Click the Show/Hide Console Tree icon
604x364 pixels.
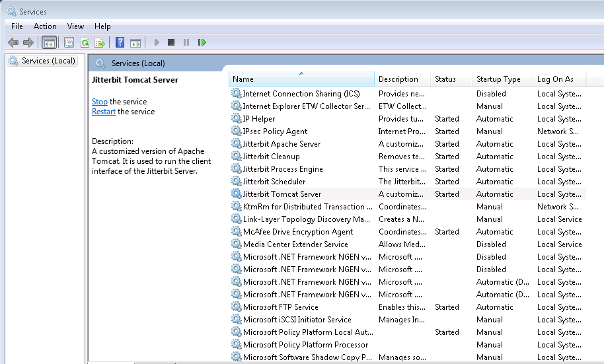[49, 43]
